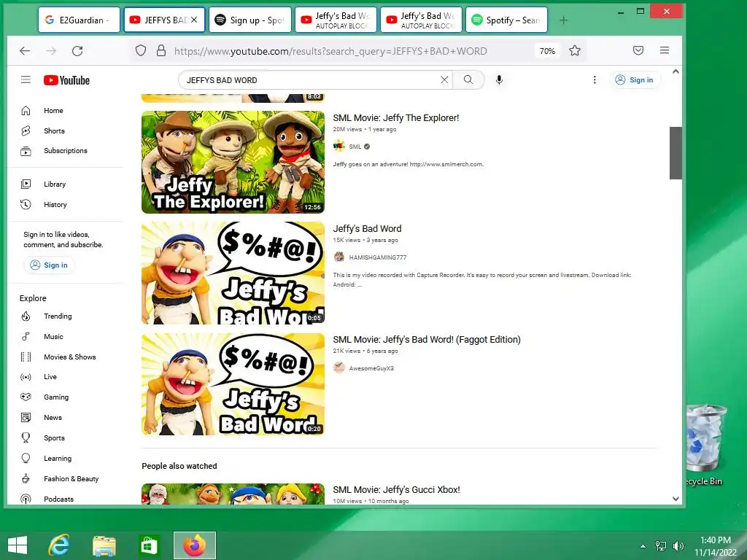The width and height of the screenshot is (747, 560).
Task: Reset the 70% zoom level badge
Action: [x=547, y=51]
